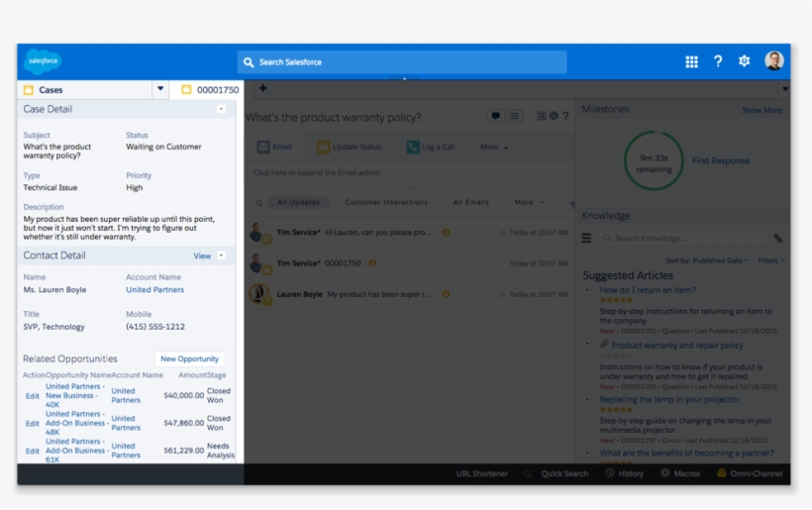Open the Setup gear icon

[x=744, y=61]
